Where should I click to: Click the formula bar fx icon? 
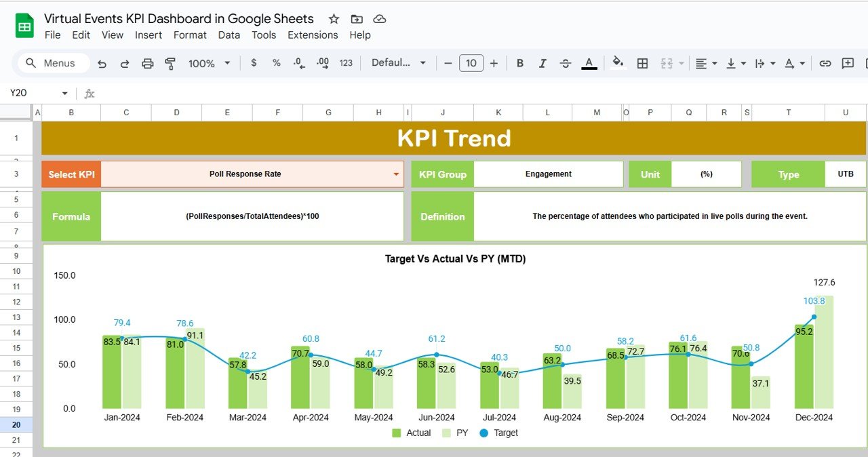click(x=90, y=93)
